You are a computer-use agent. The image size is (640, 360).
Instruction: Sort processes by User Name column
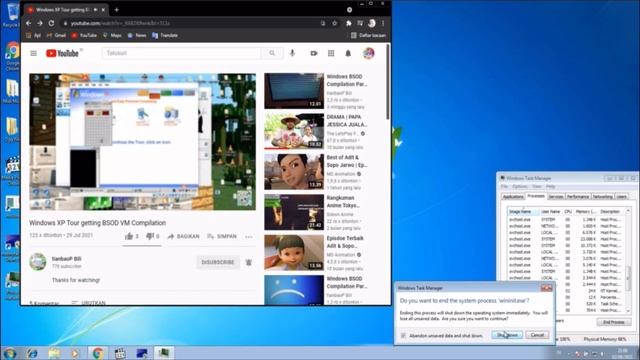551,211
